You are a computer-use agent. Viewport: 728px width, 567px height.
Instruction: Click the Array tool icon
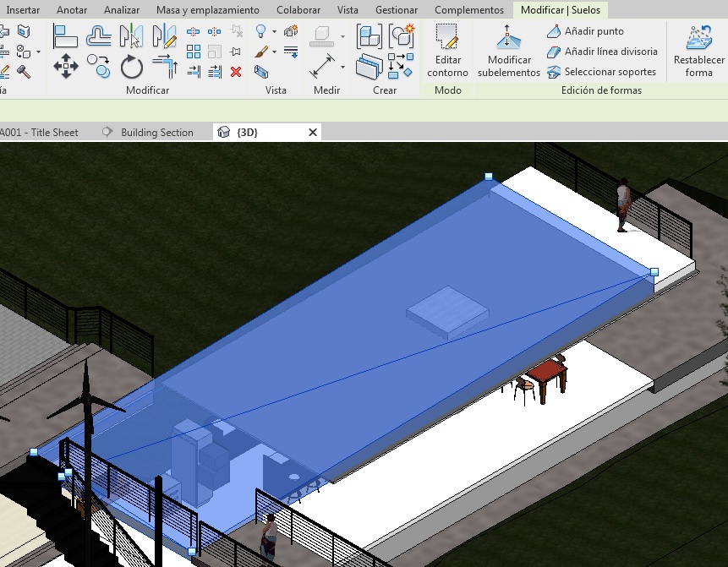pos(194,52)
